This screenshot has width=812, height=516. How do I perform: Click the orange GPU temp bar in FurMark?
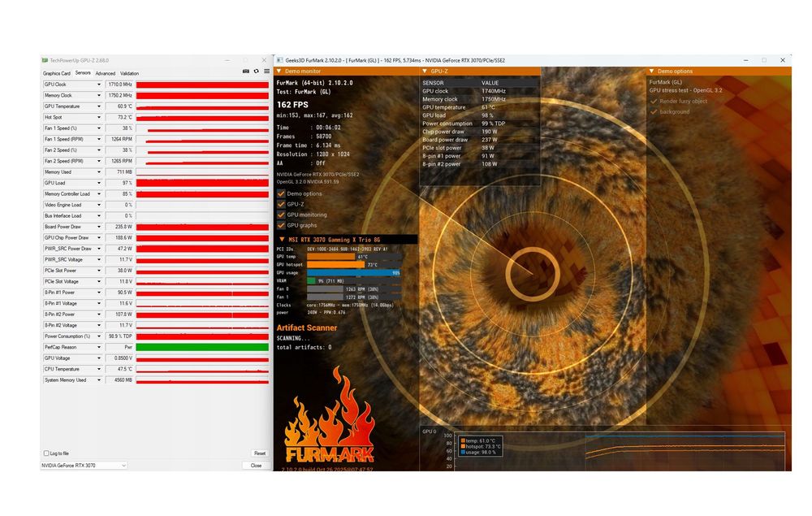331,257
